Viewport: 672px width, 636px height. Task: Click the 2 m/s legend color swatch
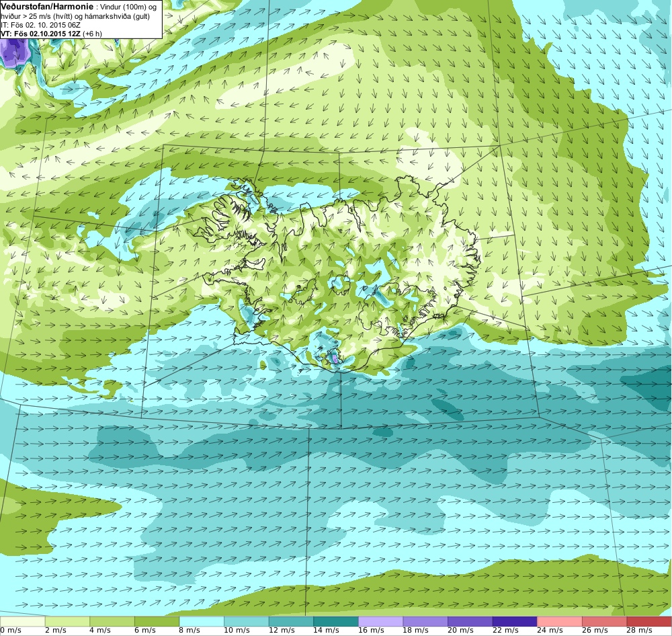(67, 621)
